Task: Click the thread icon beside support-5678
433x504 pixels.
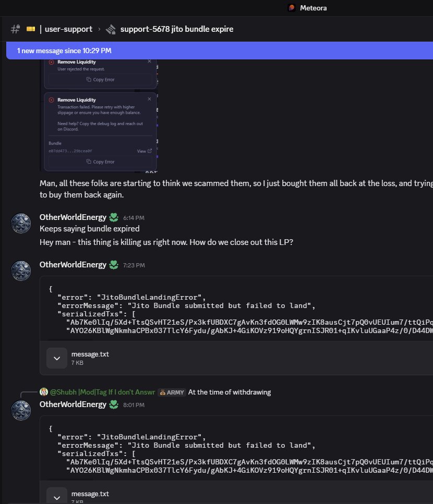Action: pos(111,29)
